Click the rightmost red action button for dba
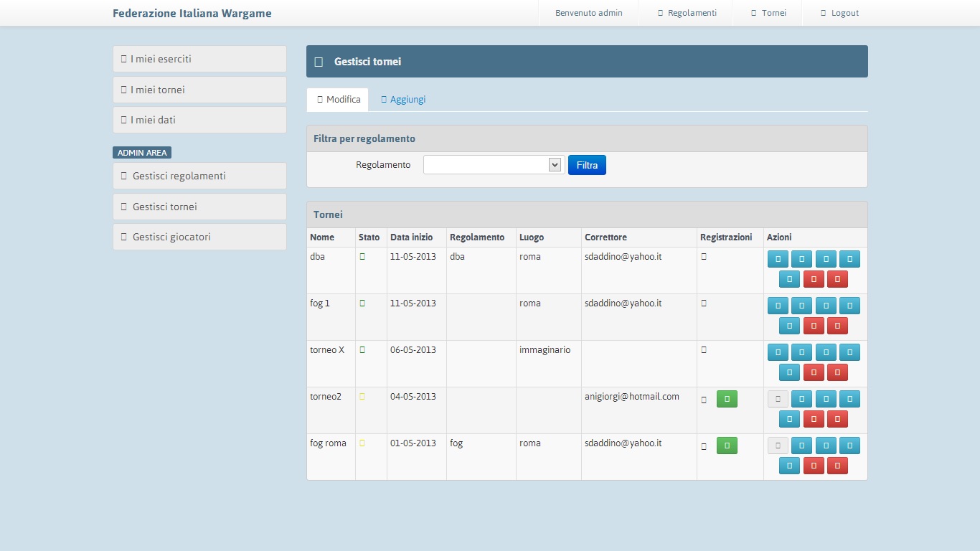980x551 pixels. (x=837, y=279)
